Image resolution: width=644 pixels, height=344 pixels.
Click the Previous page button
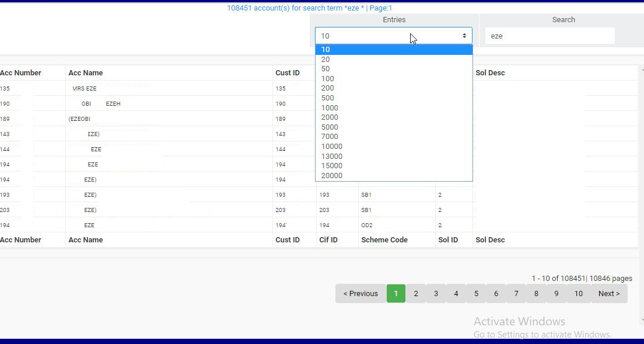(x=360, y=294)
